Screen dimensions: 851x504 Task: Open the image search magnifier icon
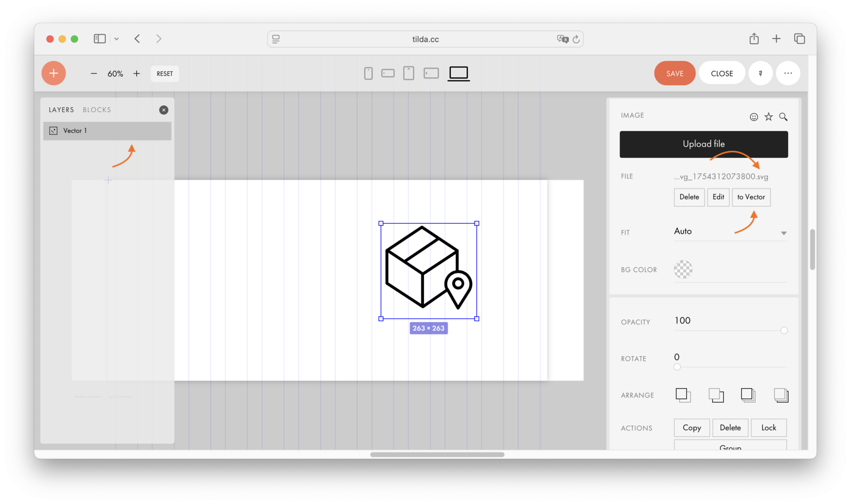click(783, 117)
